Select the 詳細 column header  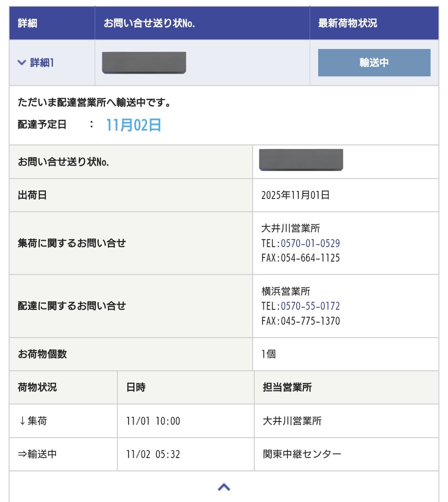coord(28,23)
